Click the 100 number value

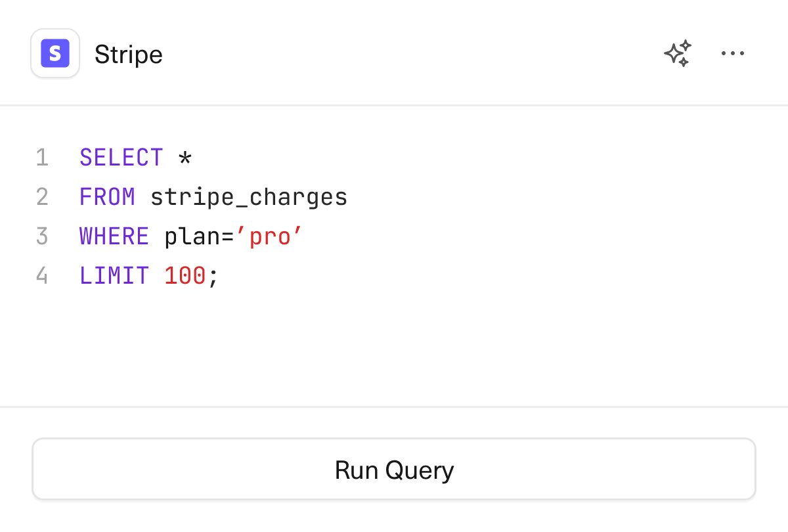[185, 276]
